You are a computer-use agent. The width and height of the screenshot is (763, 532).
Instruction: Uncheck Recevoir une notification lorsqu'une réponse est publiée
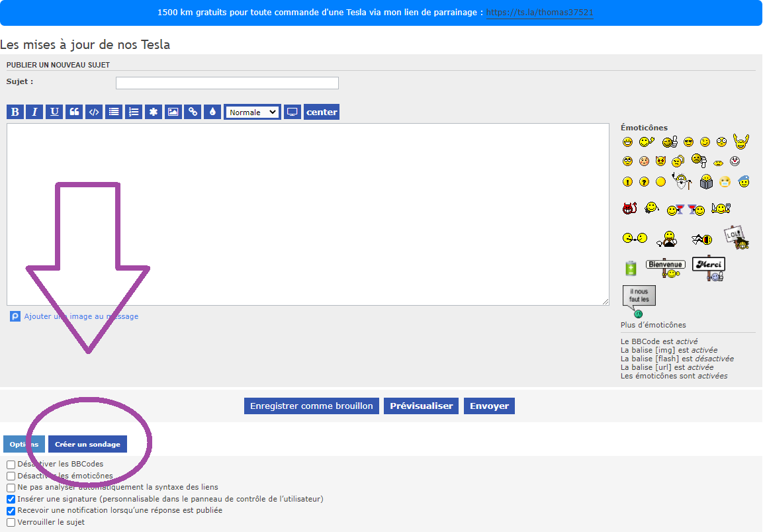coord(11,511)
